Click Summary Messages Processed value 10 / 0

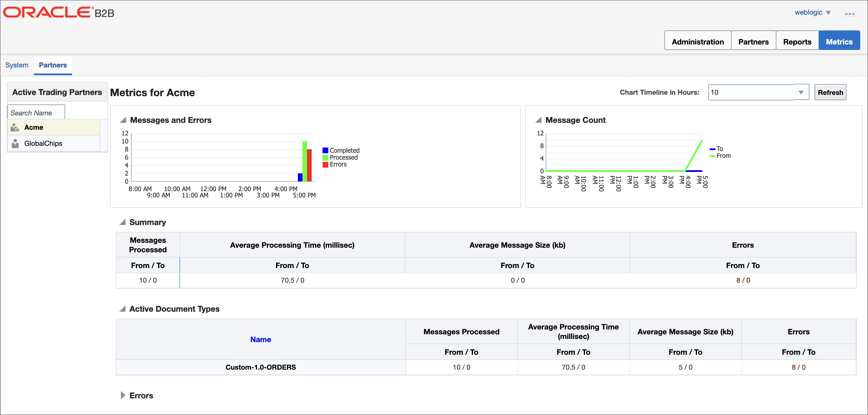tap(148, 280)
